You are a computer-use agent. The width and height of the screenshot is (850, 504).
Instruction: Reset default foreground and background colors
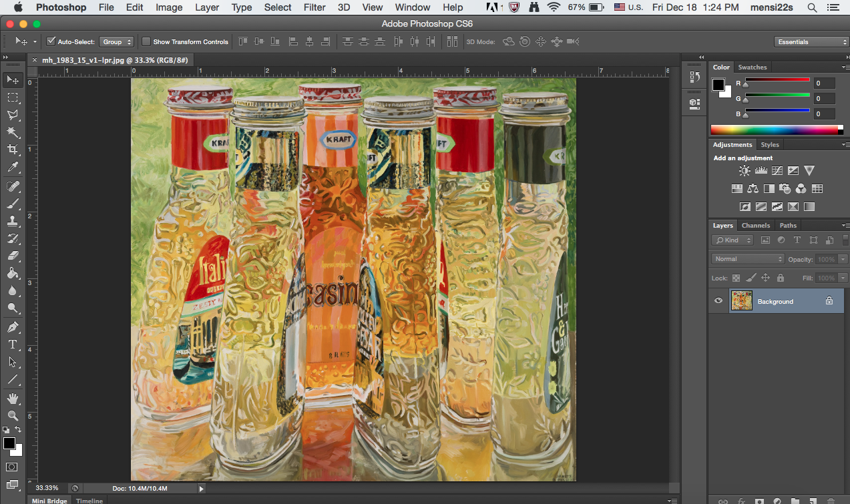pos(6,429)
